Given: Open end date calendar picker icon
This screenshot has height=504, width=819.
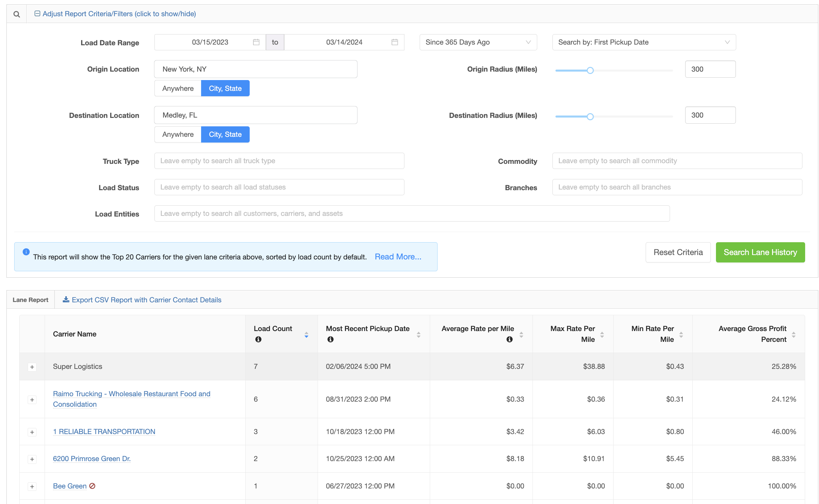Looking at the screenshot, I should coord(395,42).
